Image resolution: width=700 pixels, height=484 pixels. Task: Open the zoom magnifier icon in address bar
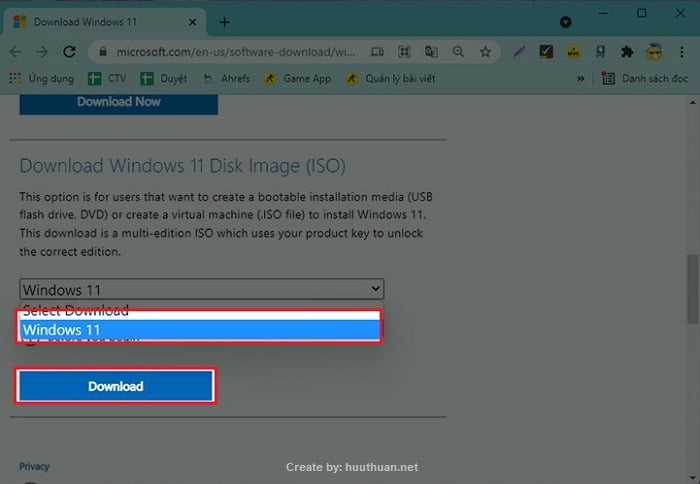click(458, 52)
